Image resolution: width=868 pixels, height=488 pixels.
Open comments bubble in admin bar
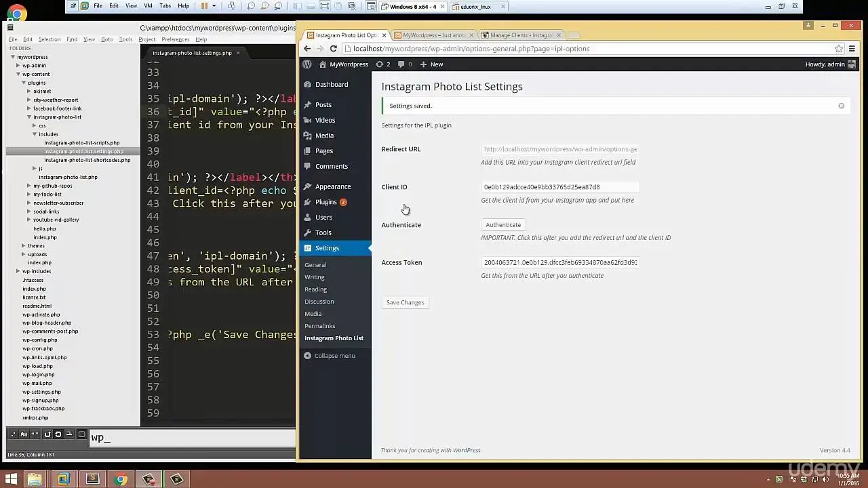click(x=405, y=64)
